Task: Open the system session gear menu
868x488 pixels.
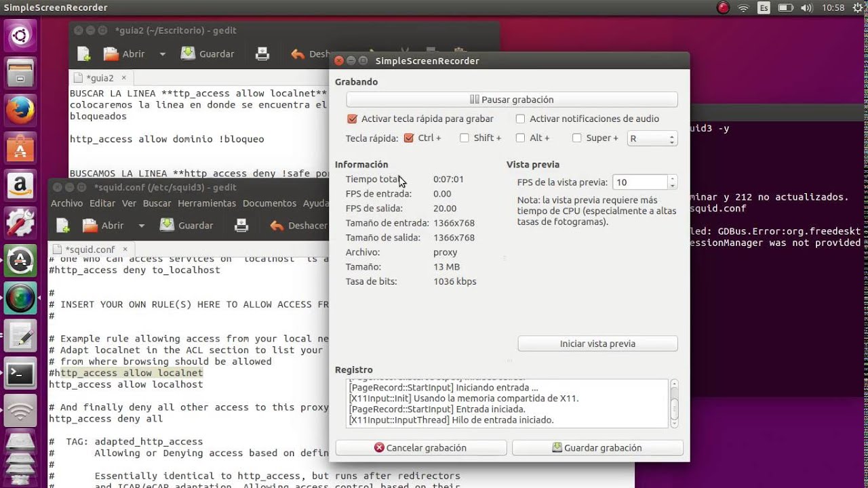Action: tap(858, 8)
